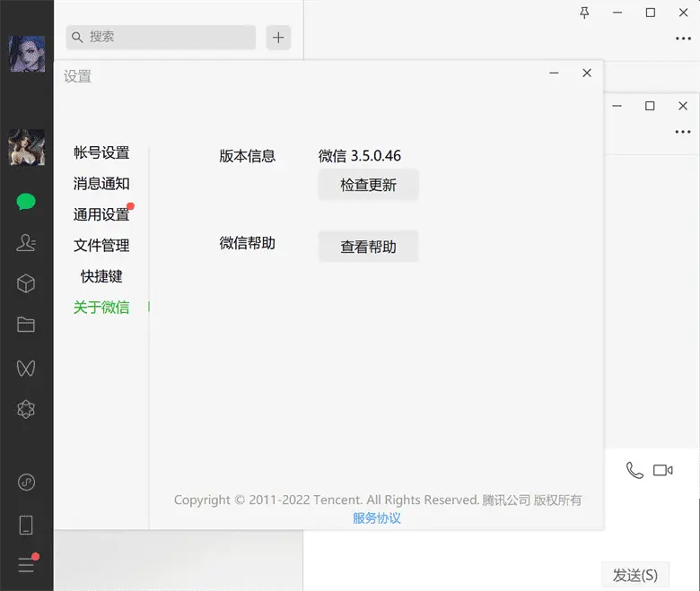Start a voice call with phone icon
The image size is (700, 591).
(634, 470)
